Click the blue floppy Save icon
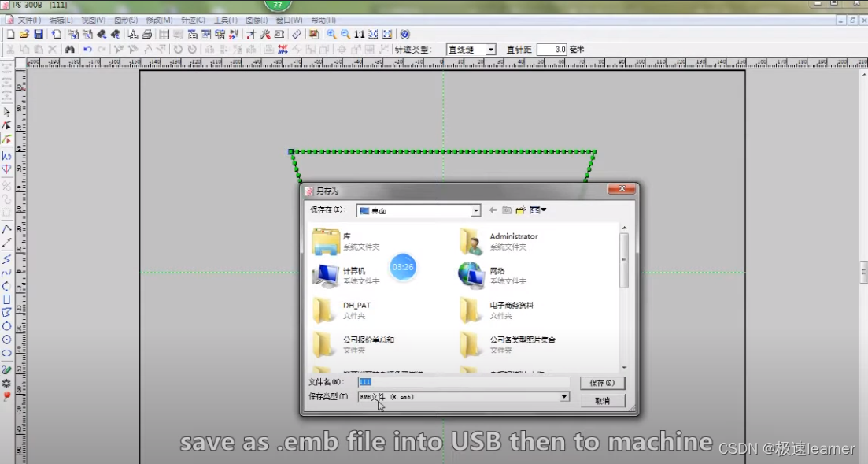 click(x=39, y=35)
